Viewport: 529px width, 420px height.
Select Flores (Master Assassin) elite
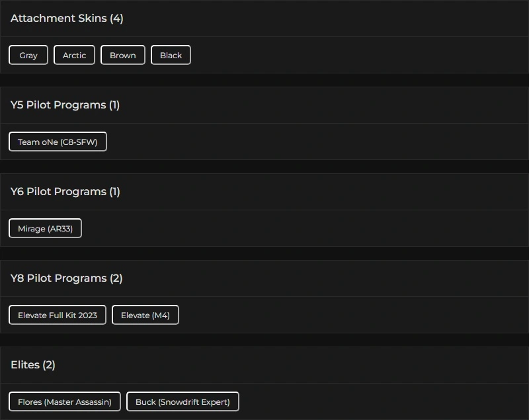coord(65,402)
